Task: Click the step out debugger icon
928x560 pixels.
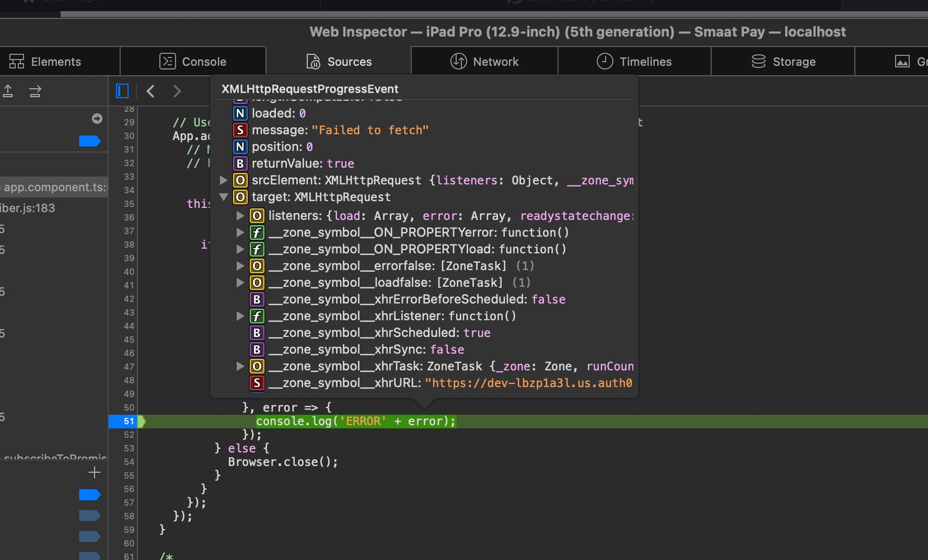Action: coord(8,91)
